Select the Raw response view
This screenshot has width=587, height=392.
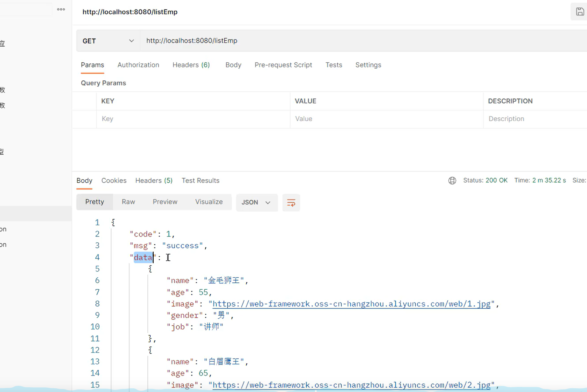[128, 202]
